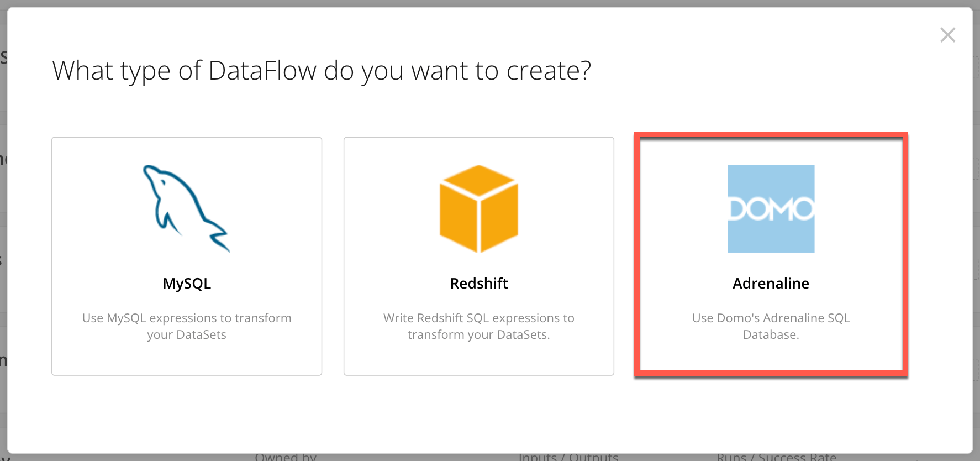Click 'Use Domo's Adrenaline SQL Database' description
This screenshot has width=980, height=461.
pos(771,326)
